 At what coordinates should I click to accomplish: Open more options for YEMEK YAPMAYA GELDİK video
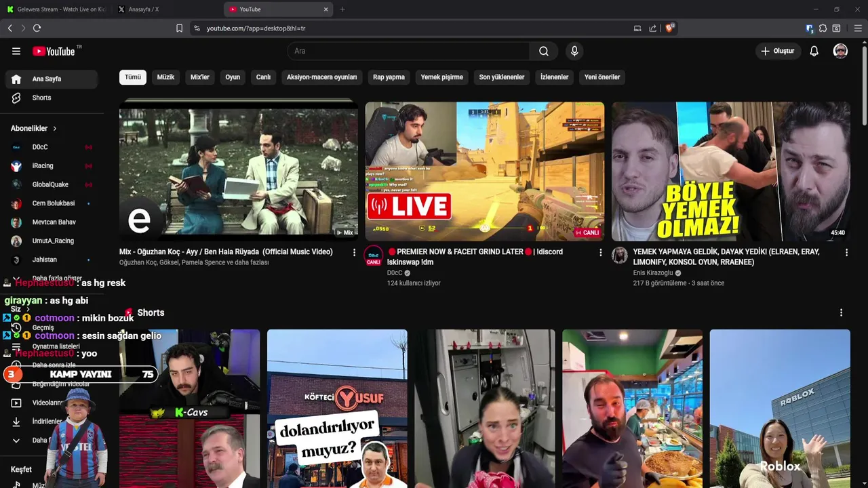coord(846,252)
